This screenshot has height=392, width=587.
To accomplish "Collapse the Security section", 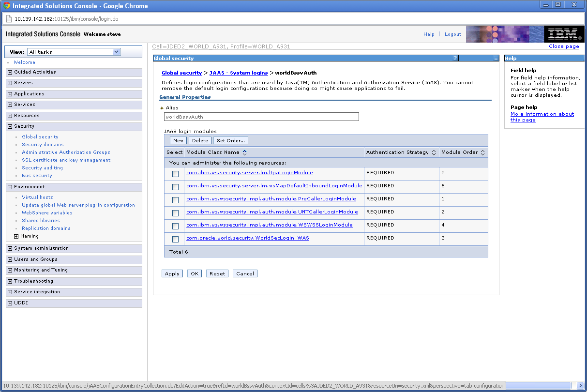I will (x=10, y=126).
